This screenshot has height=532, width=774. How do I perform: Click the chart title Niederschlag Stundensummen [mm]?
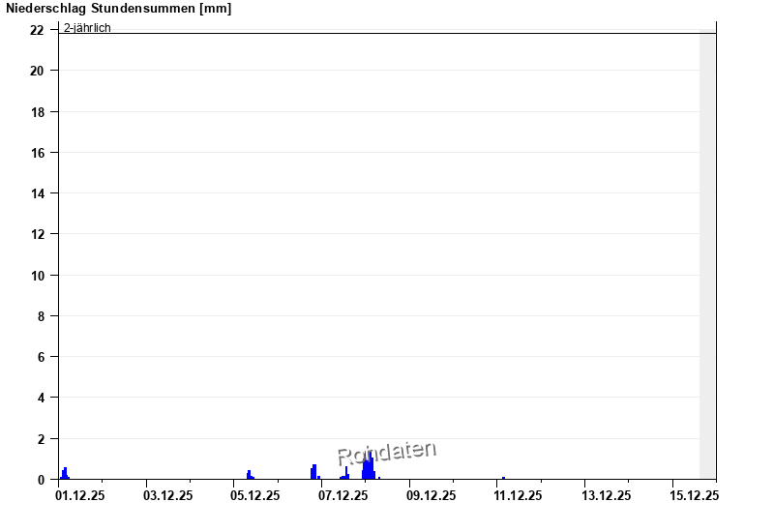point(118,9)
